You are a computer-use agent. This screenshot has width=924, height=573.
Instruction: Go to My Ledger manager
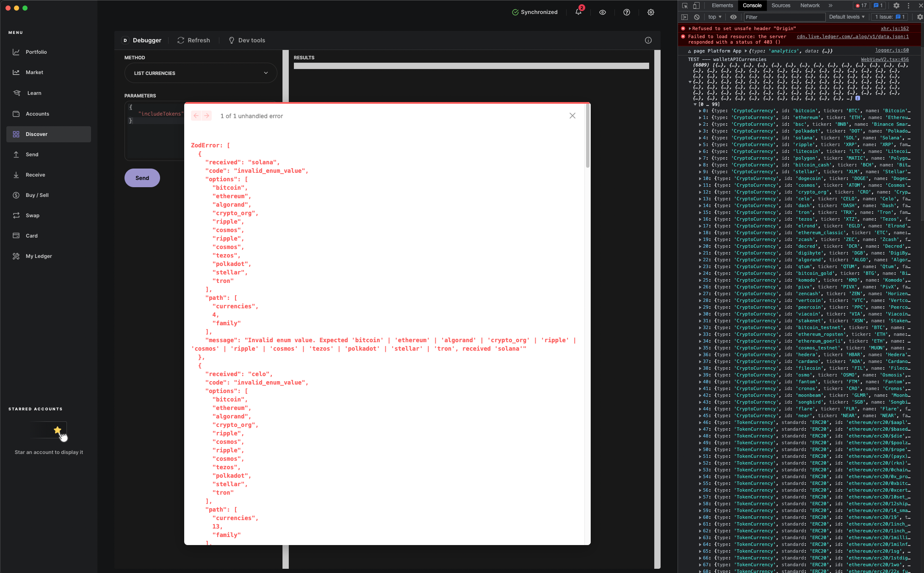point(38,256)
